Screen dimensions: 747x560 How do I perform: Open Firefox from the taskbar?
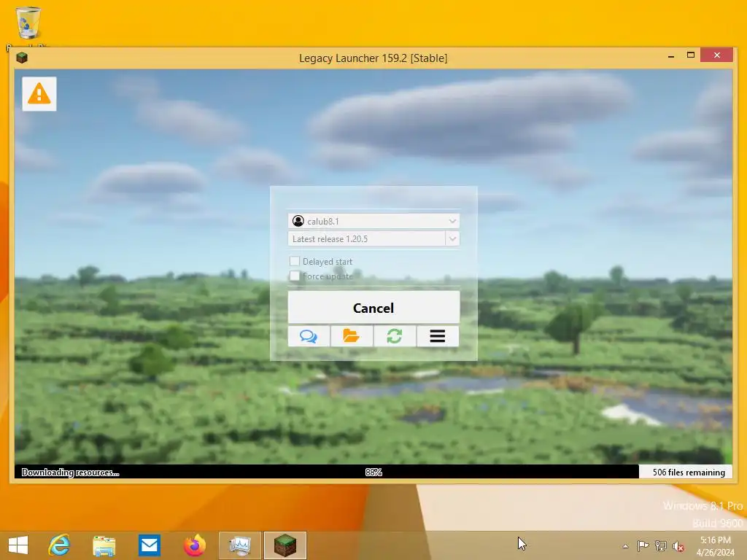tap(194, 545)
